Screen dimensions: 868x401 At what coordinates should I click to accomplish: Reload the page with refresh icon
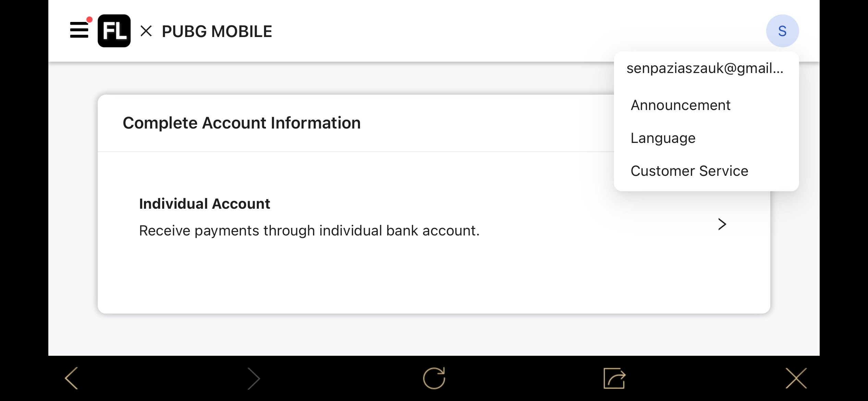click(x=434, y=378)
